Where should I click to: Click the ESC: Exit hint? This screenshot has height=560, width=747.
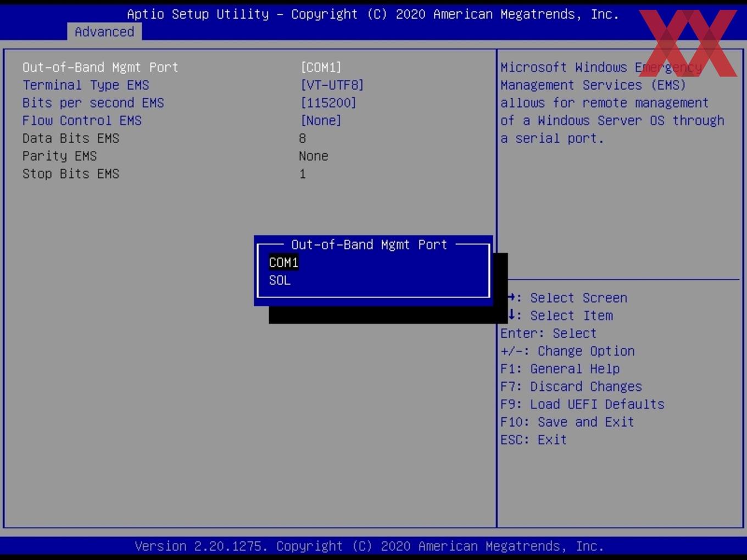point(533,440)
